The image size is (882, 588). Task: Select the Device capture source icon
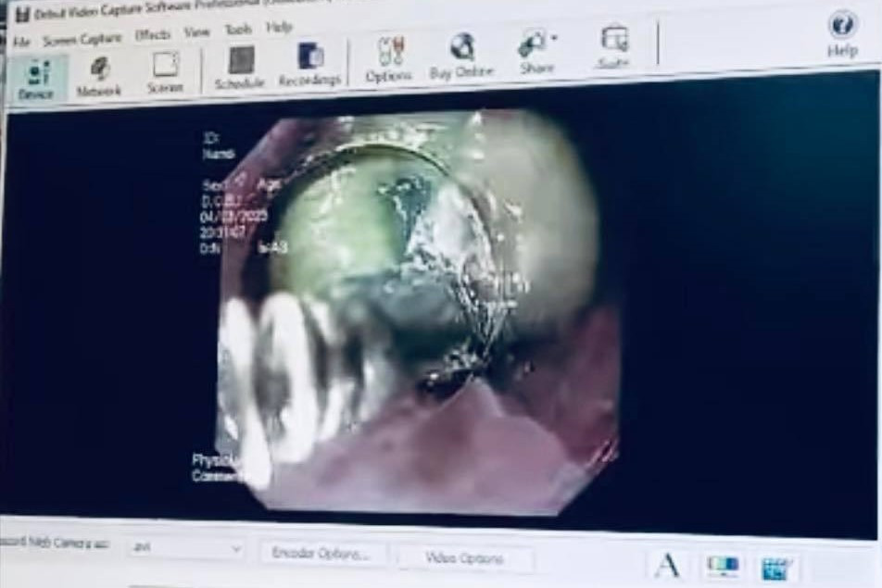(36, 77)
